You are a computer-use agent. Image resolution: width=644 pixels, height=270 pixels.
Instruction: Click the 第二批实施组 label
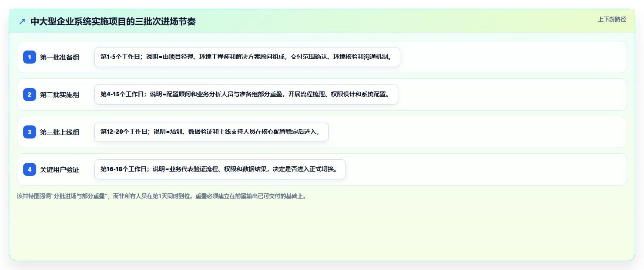(x=60, y=94)
